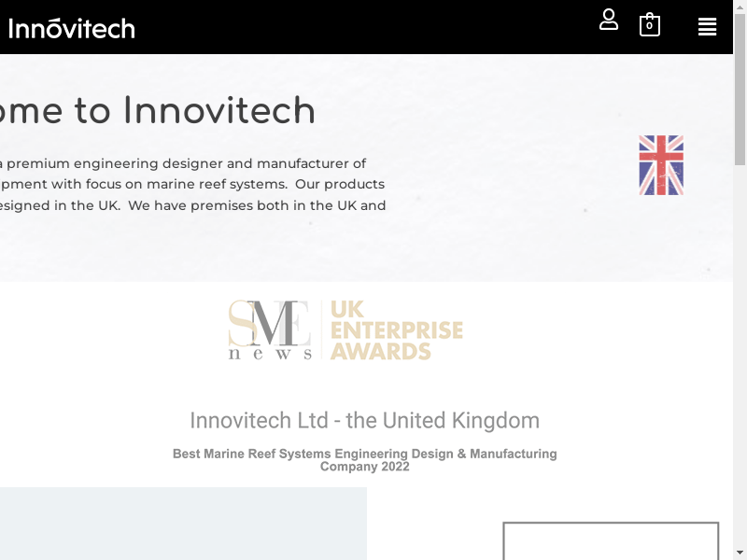Expand the hamburger navigation menu
The height and width of the screenshot is (560, 747).
click(x=707, y=27)
